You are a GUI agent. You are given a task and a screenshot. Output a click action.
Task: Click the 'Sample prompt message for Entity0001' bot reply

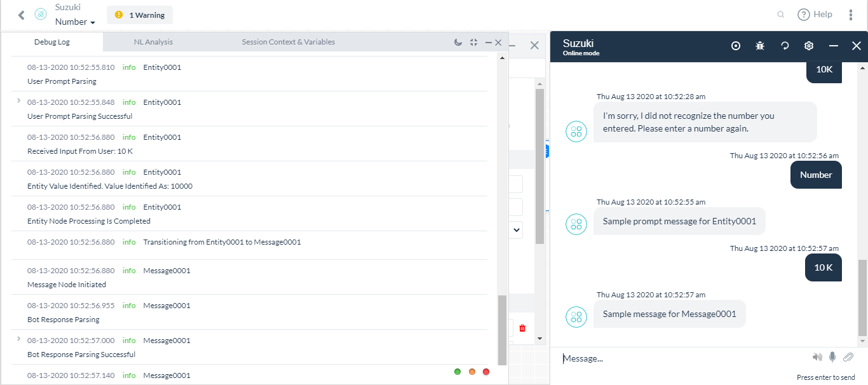point(679,221)
